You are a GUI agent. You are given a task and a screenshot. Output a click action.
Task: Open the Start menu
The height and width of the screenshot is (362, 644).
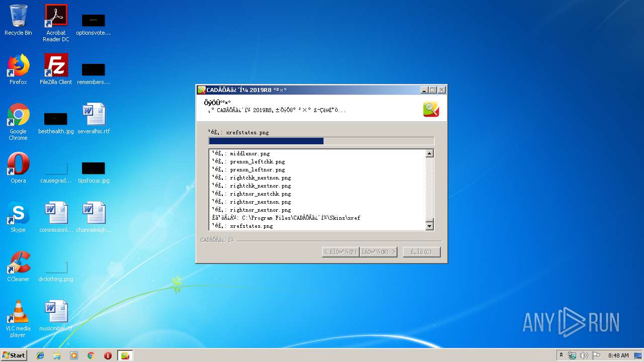tap(14, 355)
